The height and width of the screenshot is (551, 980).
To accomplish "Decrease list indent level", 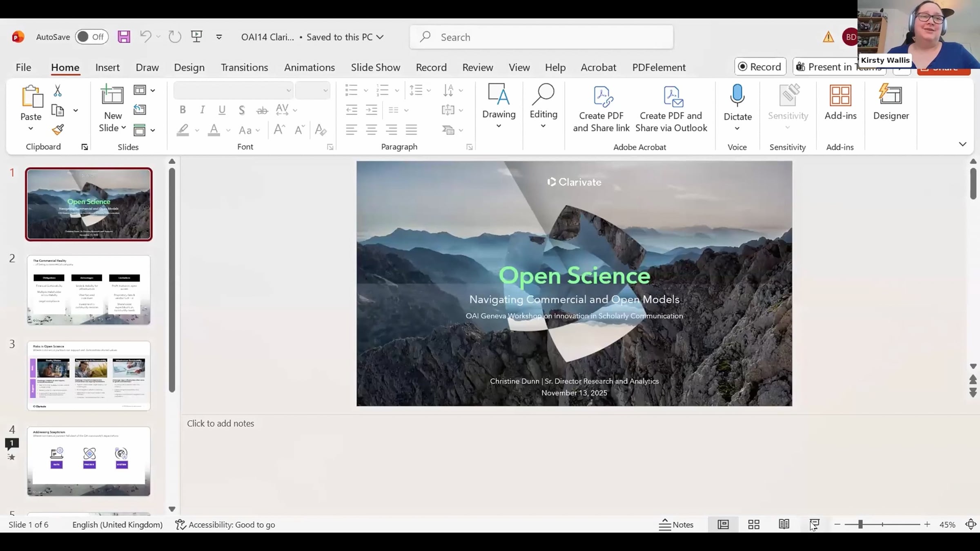I will [x=352, y=110].
